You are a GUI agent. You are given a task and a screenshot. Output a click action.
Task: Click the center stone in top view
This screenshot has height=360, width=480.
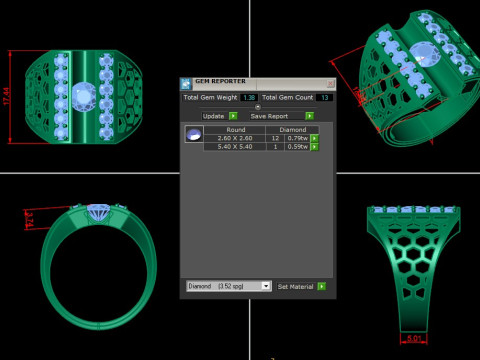(84, 97)
